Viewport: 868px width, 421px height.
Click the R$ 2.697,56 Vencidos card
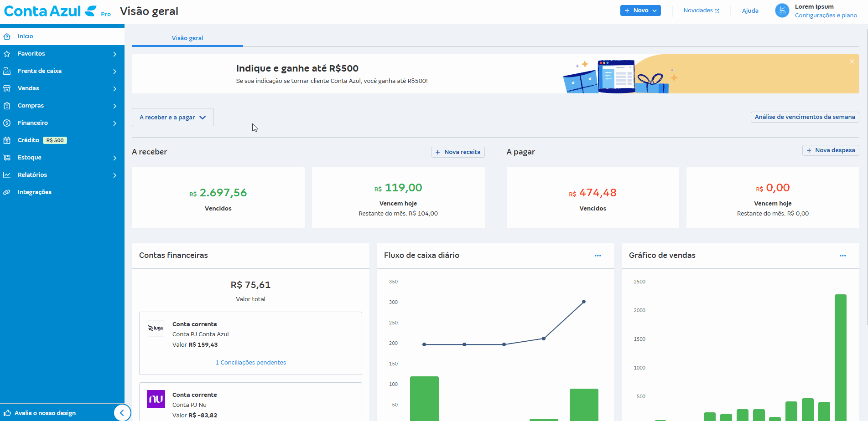click(x=218, y=197)
